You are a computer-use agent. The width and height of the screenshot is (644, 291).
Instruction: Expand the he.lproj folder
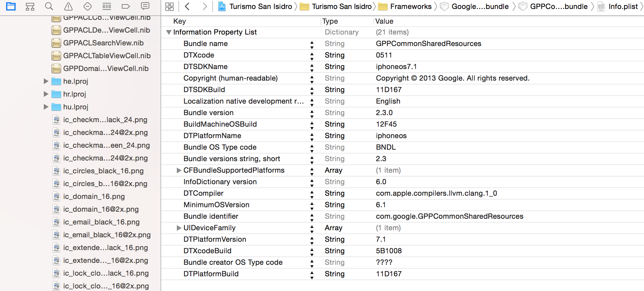(x=46, y=81)
